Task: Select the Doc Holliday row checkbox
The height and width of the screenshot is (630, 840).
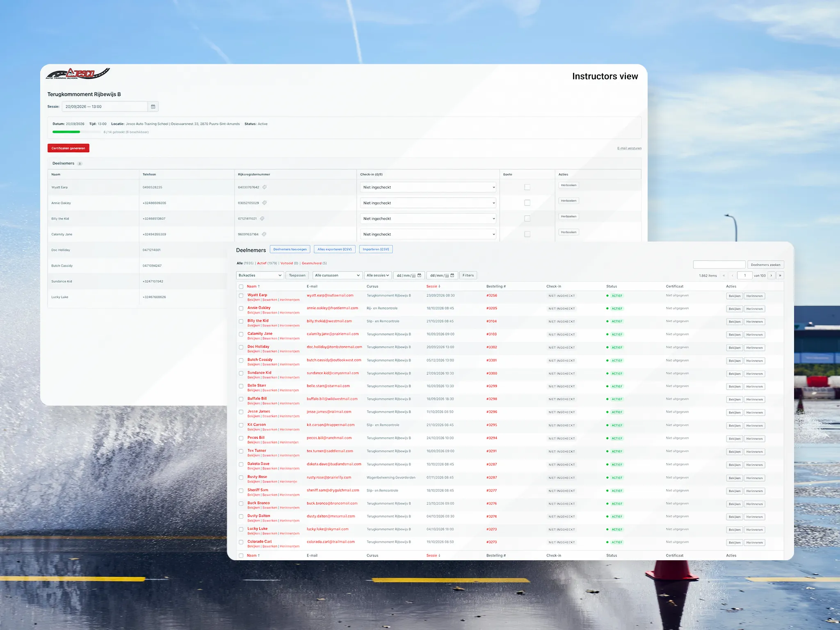Action: coord(241,347)
